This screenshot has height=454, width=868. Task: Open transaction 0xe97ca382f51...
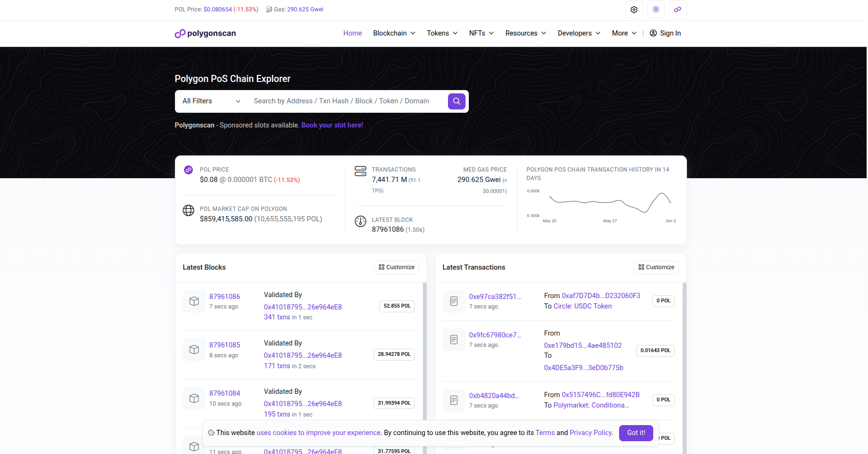(x=495, y=297)
